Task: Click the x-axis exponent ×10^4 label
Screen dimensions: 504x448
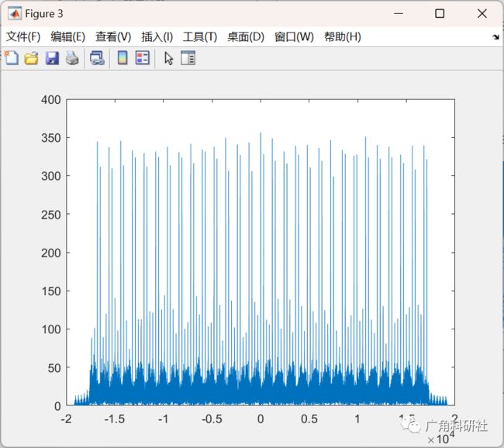Action: coord(441,437)
